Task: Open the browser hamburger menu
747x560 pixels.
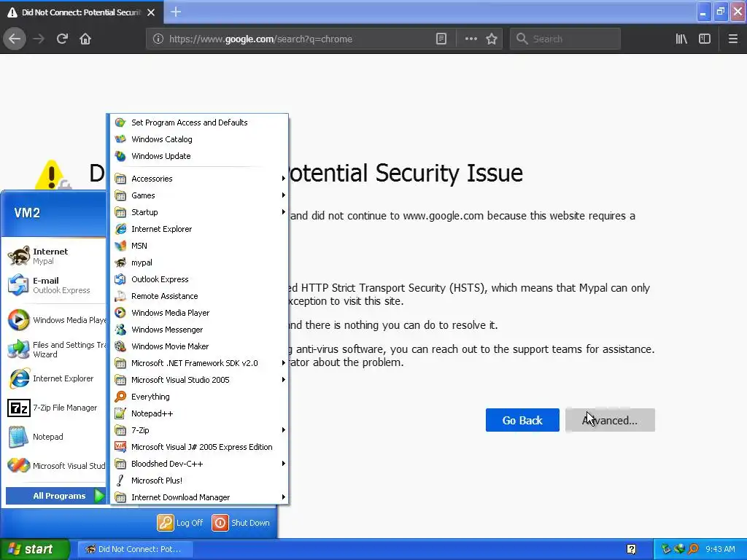Action: [732, 39]
